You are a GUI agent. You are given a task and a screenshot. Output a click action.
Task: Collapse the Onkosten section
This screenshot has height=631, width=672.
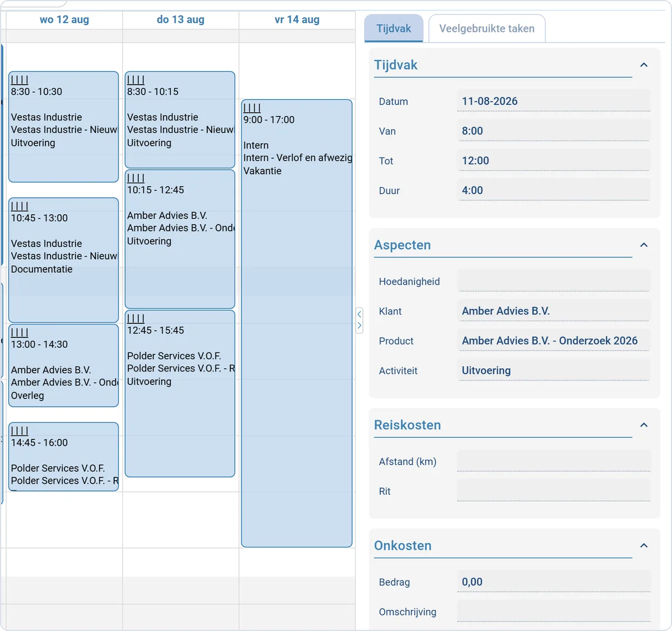644,545
